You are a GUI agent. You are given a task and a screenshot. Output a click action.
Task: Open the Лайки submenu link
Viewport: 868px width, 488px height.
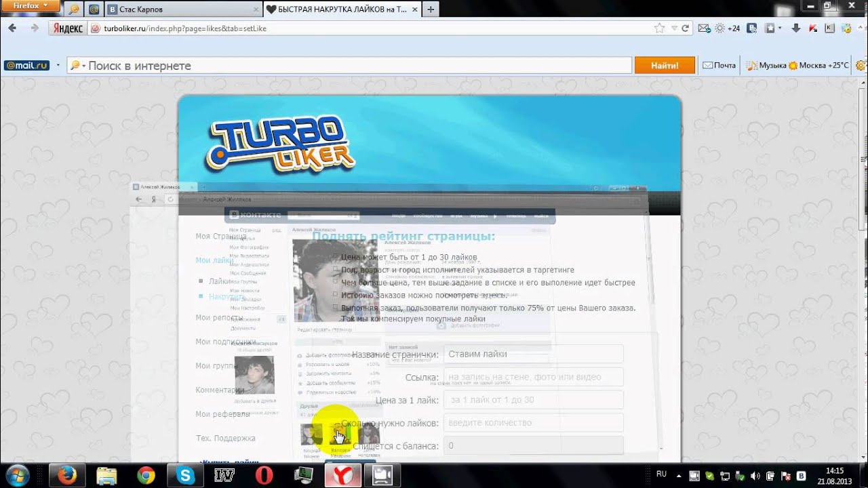[x=220, y=281]
